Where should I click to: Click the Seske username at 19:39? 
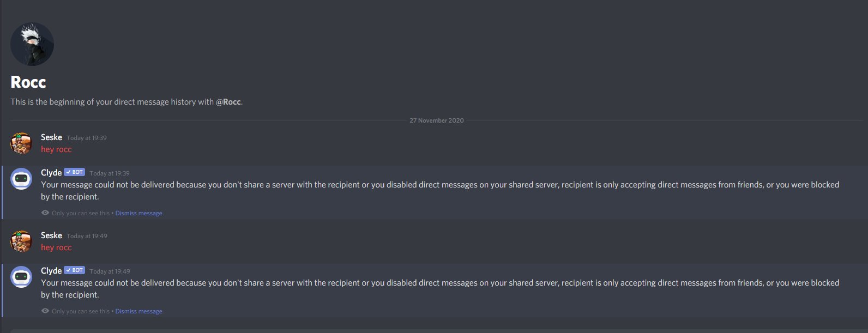pyautogui.click(x=51, y=137)
